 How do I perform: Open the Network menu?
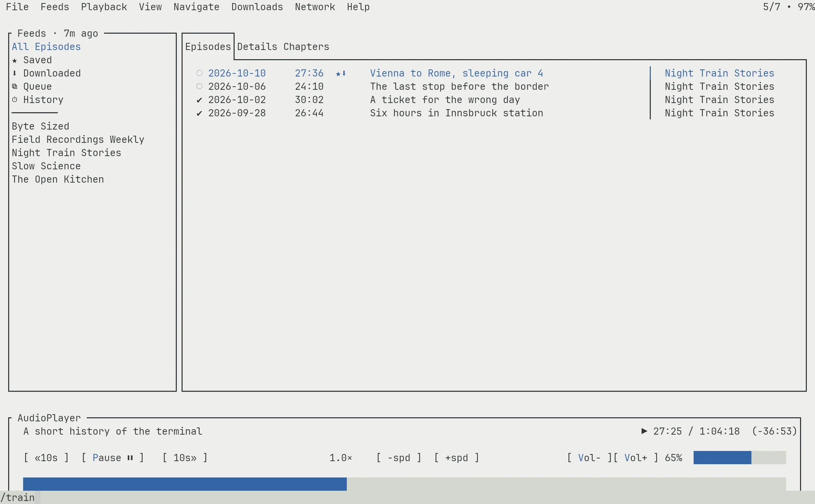pos(315,7)
